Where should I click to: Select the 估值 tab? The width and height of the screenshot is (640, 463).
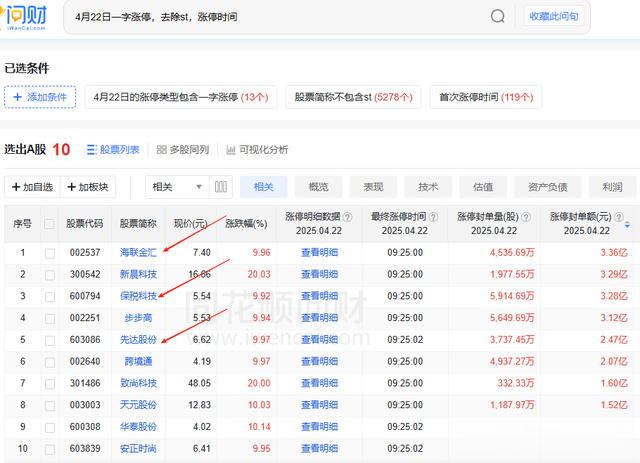tap(483, 187)
